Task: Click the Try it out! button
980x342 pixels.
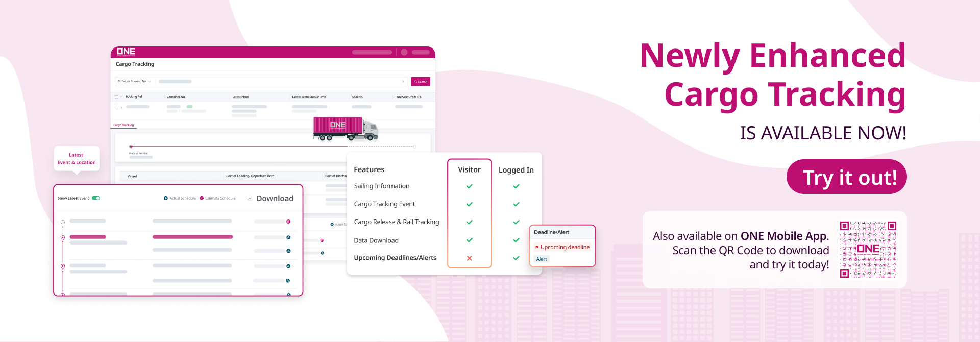Action: click(846, 177)
